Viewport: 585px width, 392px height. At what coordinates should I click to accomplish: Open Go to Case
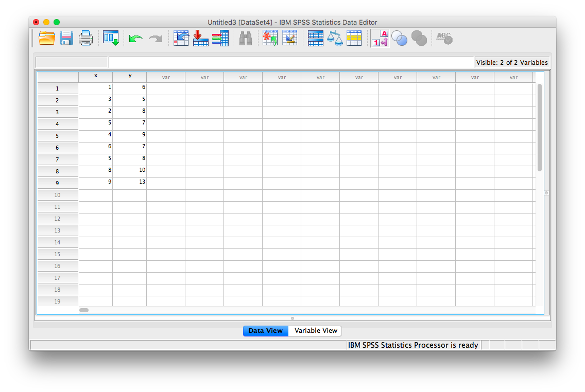click(x=181, y=38)
